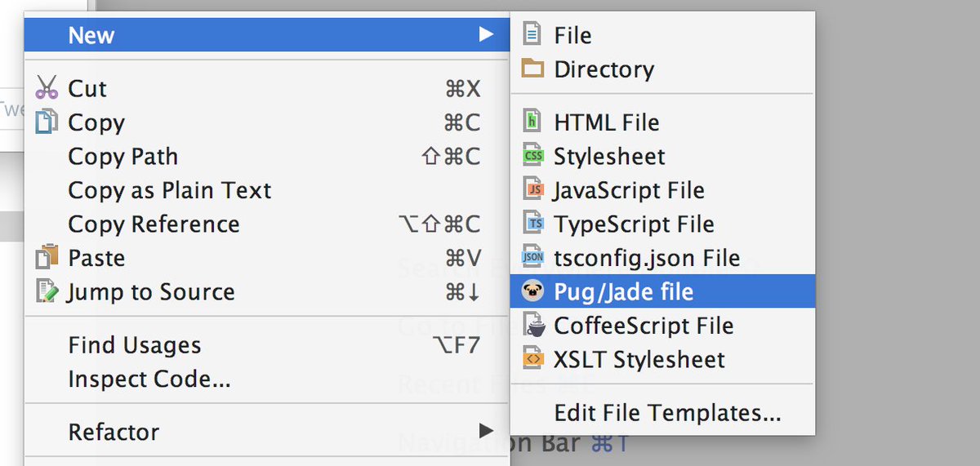Open Refactor menu entry
The width and height of the screenshot is (980, 466).
pos(267,431)
